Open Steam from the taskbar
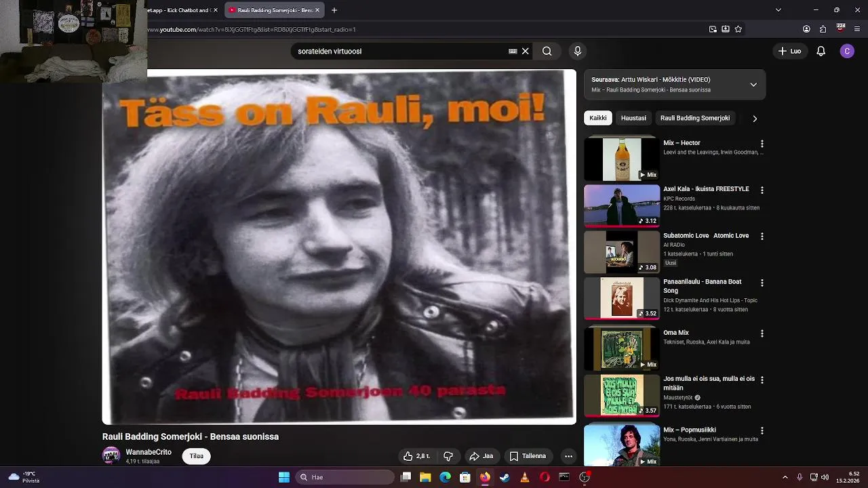Image resolution: width=868 pixels, height=488 pixels. (505, 477)
